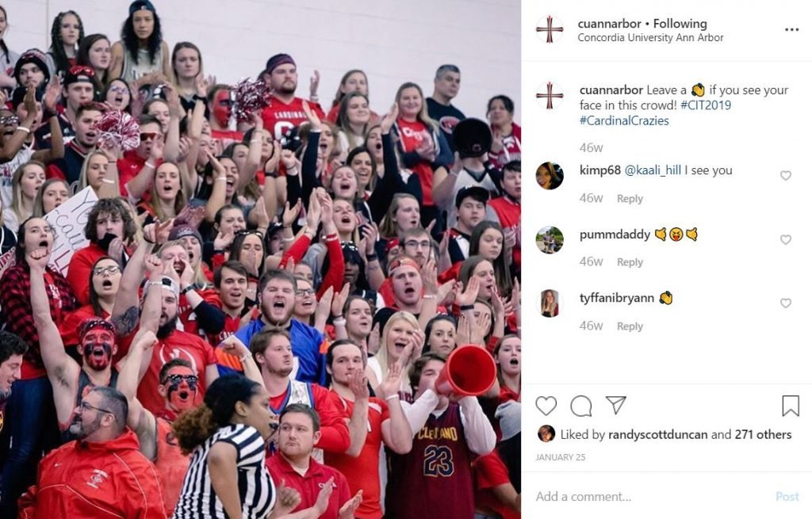Like tyffanibryann's comment heart
The width and height of the screenshot is (812, 519).
[786, 303]
